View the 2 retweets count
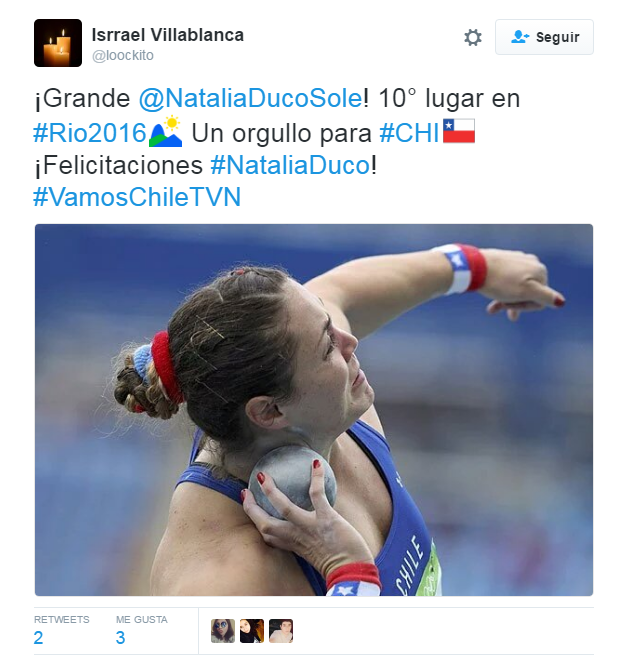 click(38, 637)
